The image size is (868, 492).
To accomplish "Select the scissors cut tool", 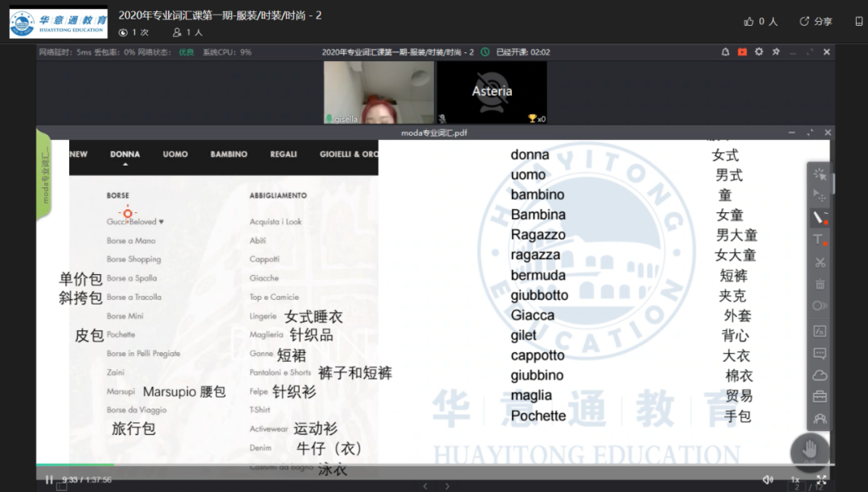I will tap(820, 262).
